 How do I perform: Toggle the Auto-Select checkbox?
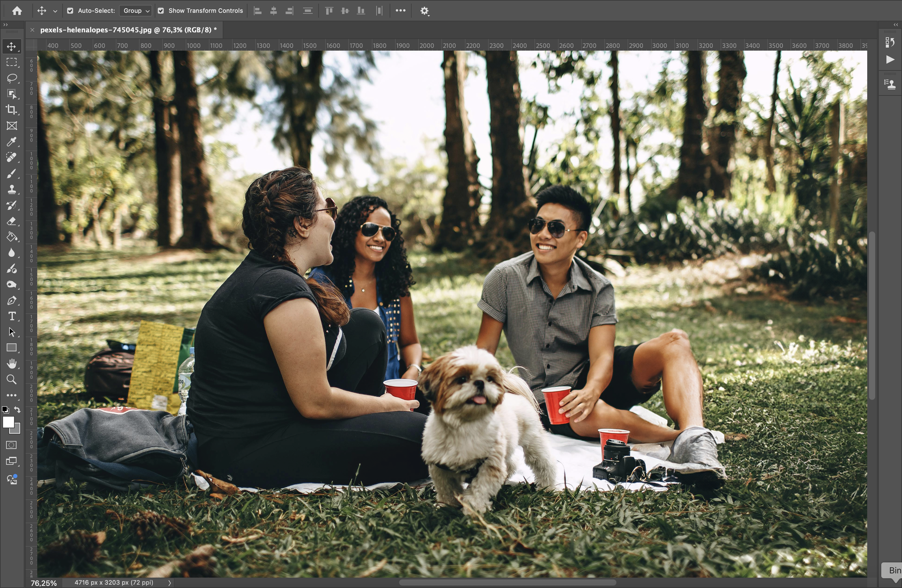tap(70, 11)
